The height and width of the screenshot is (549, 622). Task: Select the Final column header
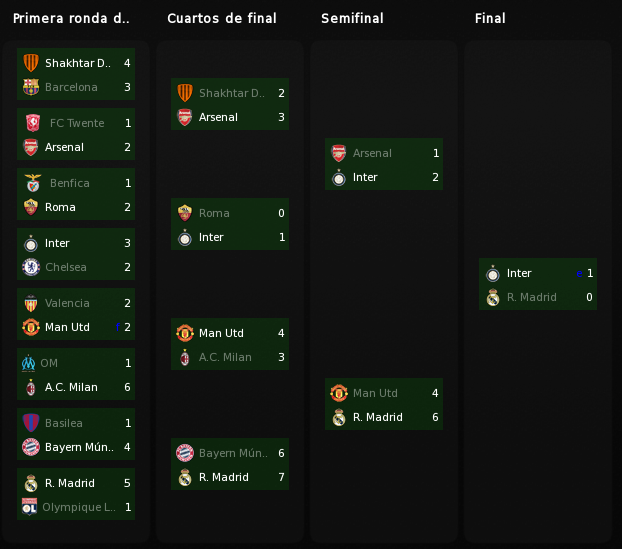click(x=490, y=18)
